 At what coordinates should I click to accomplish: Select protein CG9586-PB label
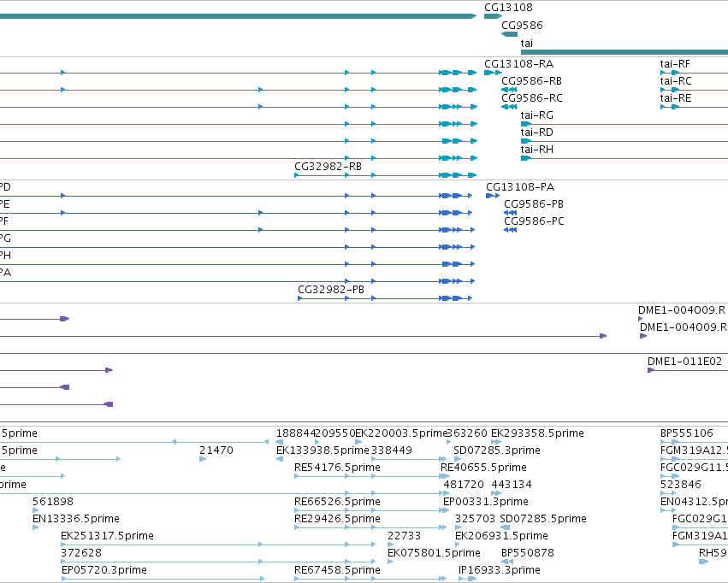pos(534,204)
